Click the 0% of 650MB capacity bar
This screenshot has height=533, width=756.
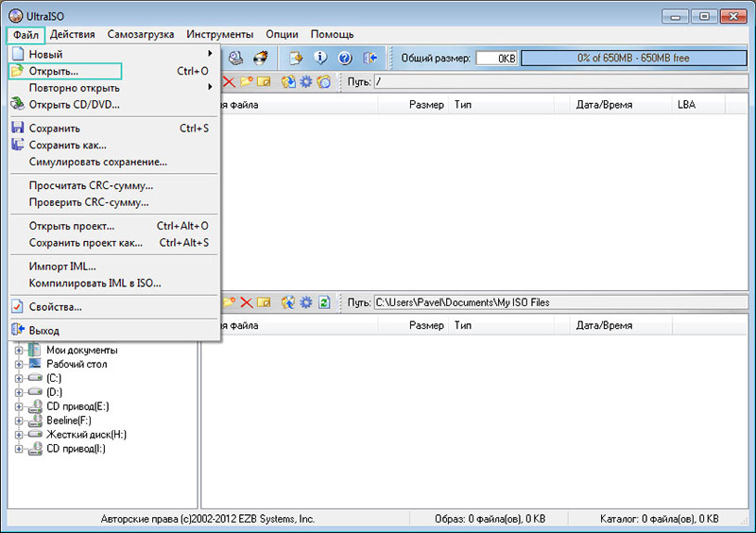632,58
